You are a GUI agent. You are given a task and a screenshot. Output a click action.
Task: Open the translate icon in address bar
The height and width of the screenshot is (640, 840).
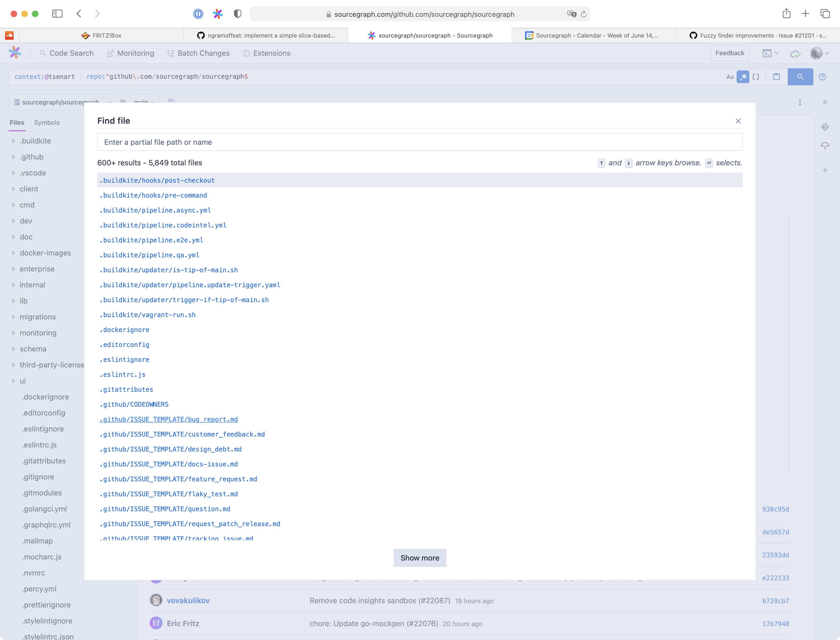(x=571, y=14)
